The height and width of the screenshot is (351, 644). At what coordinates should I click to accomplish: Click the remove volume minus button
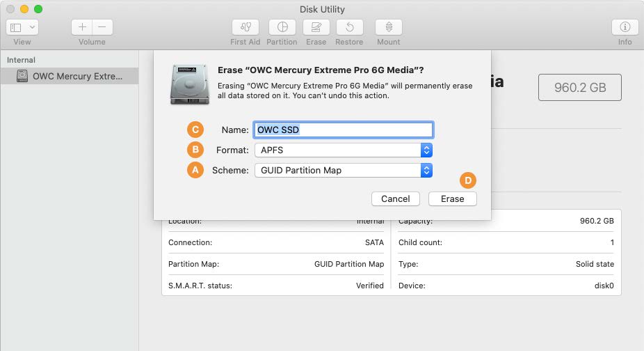(x=102, y=27)
